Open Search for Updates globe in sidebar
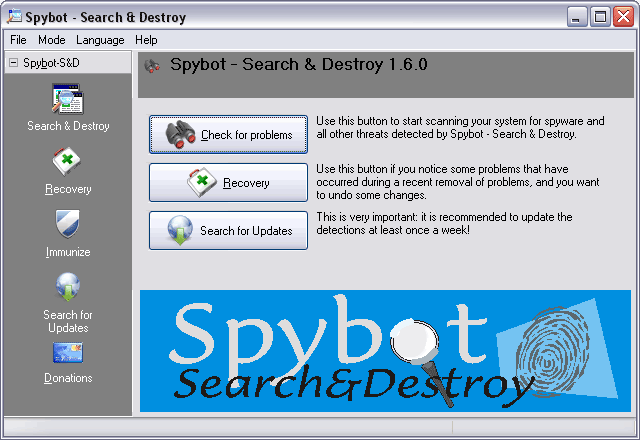640x440 pixels. coord(67,287)
